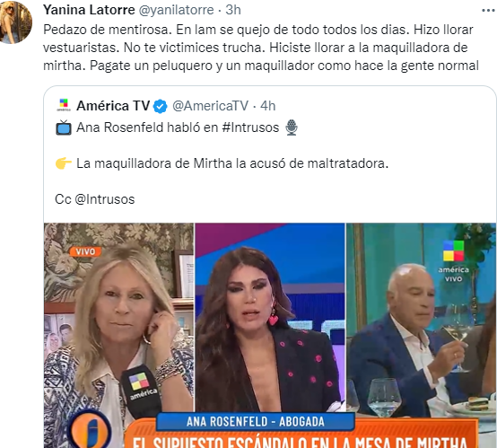Open the @AmericaTV handle
The width and height of the screenshot is (497, 448).
pos(210,106)
